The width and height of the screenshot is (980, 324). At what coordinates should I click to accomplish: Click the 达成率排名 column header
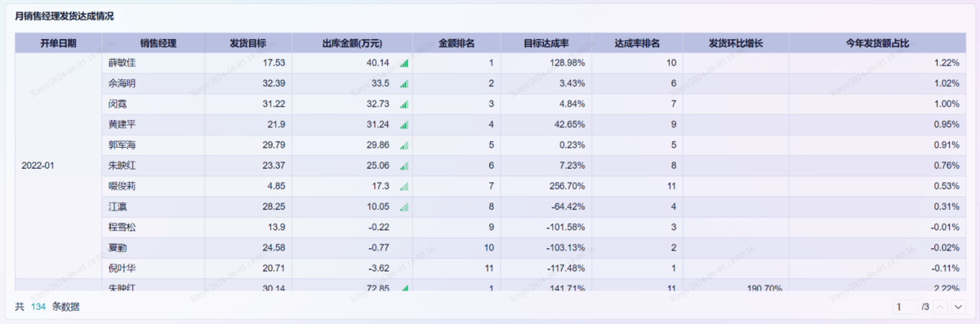(637, 43)
